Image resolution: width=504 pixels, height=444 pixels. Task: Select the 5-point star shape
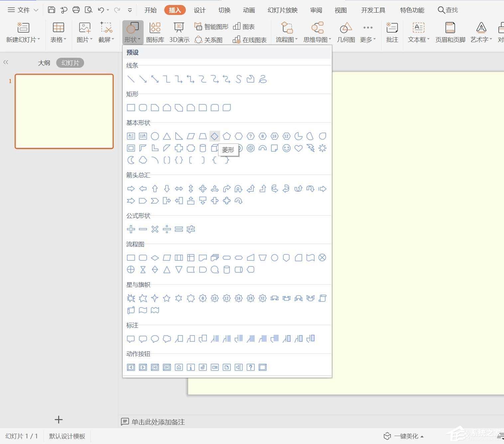pos(167,298)
